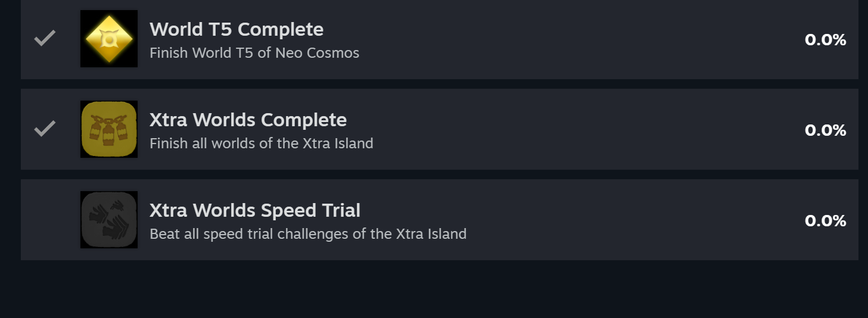Click the "Finish all worlds of the Xtra Island" text
This screenshot has height=318, width=868.
point(262,144)
